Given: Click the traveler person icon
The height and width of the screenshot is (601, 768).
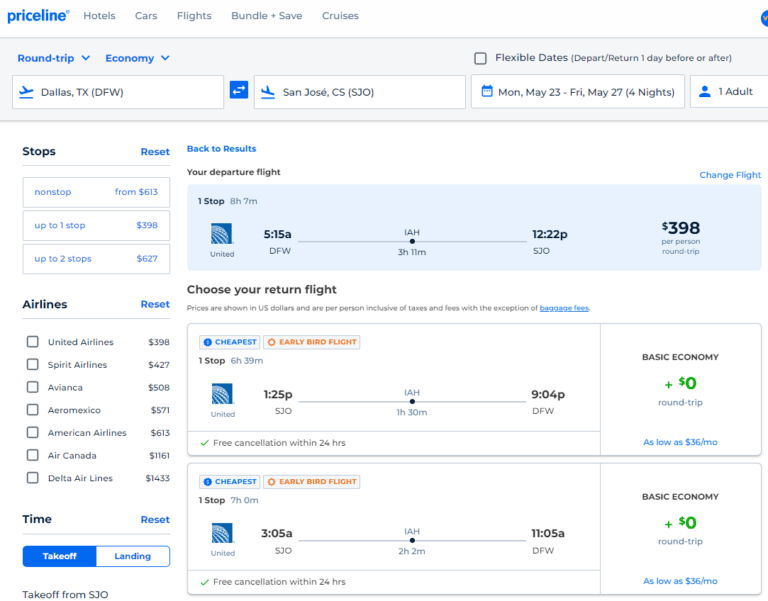Looking at the screenshot, I should tap(705, 92).
